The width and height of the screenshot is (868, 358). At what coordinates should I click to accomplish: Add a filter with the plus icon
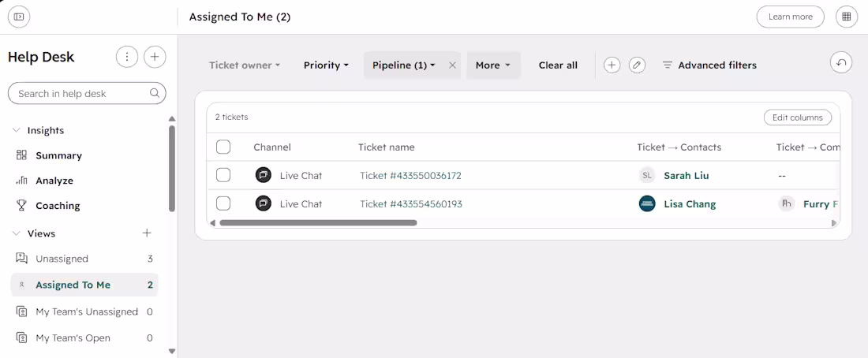tap(612, 65)
